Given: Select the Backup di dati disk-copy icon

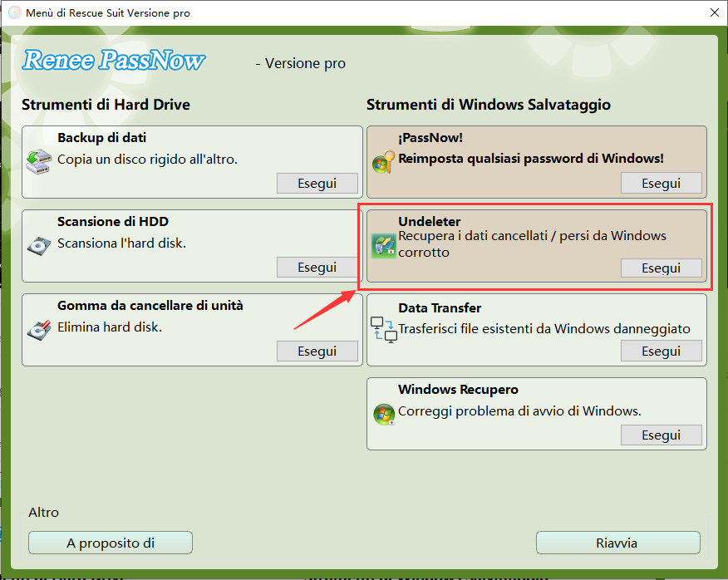Looking at the screenshot, I should coord(38,162).
